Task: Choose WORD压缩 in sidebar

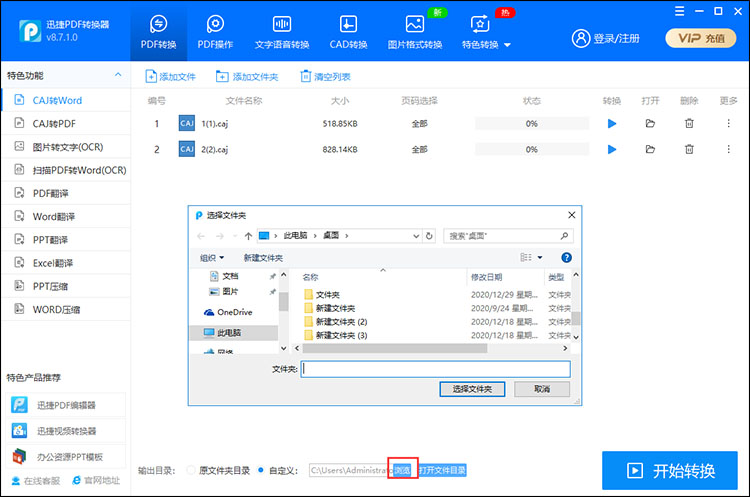Action: point(66,309)
